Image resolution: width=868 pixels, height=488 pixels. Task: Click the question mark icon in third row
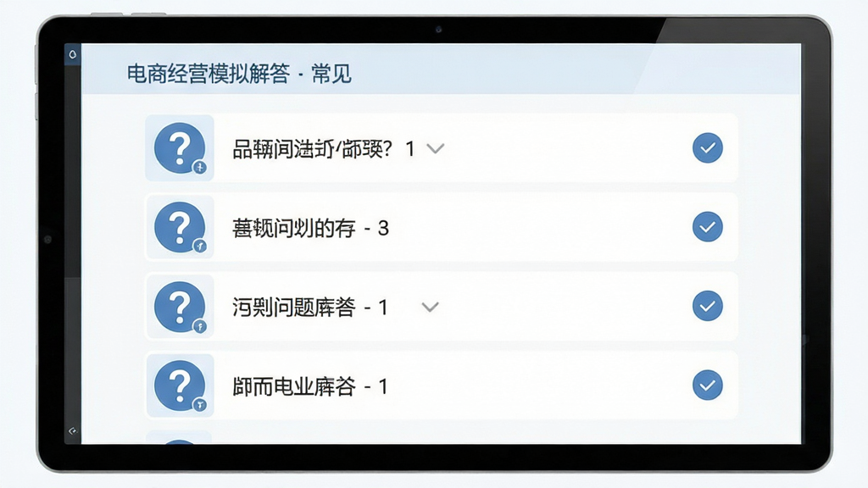tap(180, 307)
